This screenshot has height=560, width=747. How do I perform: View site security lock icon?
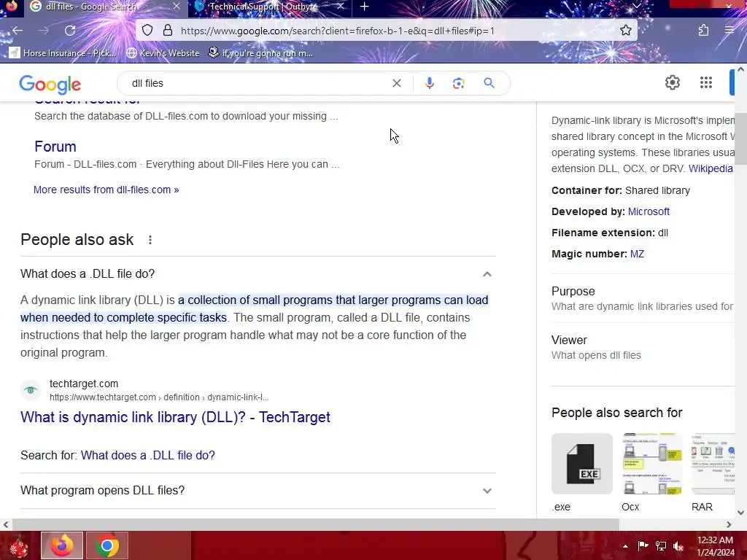pos(167,31)
